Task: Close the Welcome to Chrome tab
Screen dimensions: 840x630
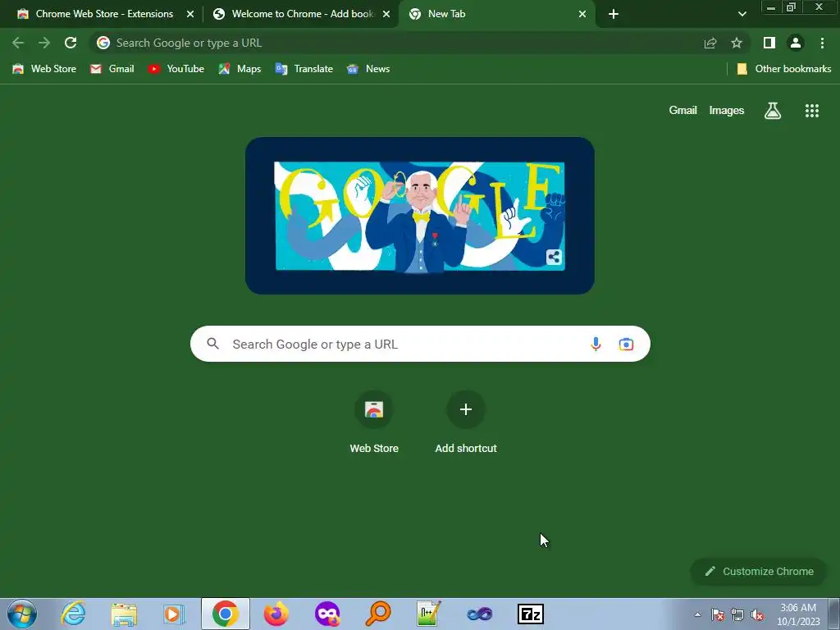Action: pyautogui.click(x=386, y=14)
